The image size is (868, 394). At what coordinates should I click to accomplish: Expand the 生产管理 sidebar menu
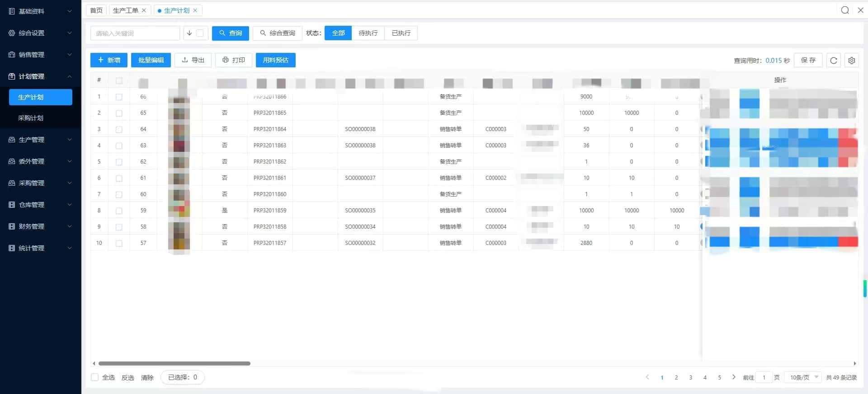pos(40,140)
